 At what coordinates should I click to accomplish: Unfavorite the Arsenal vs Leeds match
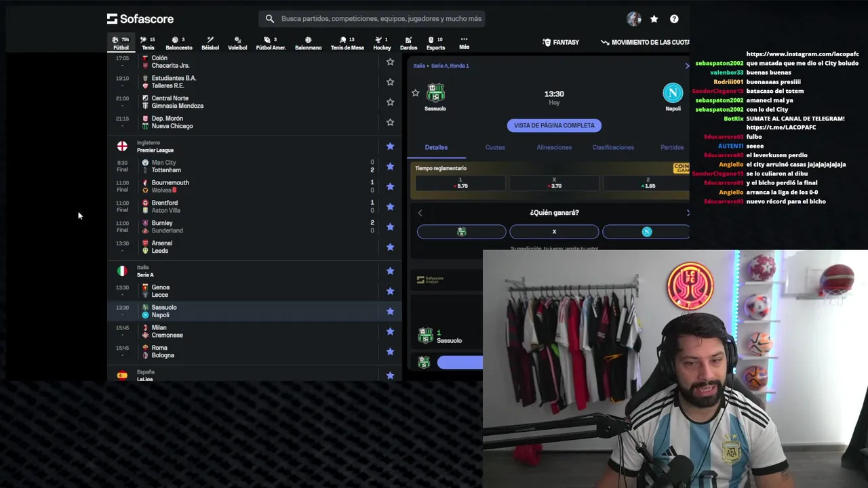pyautogui.click(x=390, y=247)
